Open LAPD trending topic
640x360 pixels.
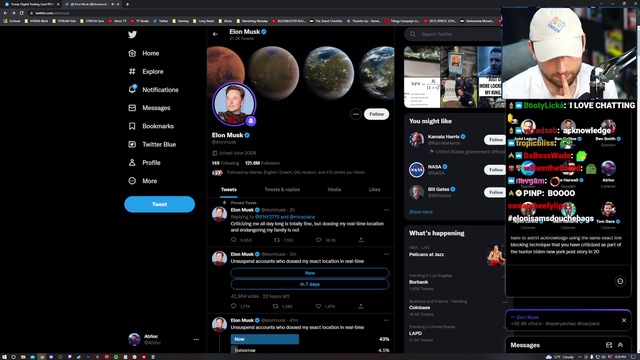[416, 333]
